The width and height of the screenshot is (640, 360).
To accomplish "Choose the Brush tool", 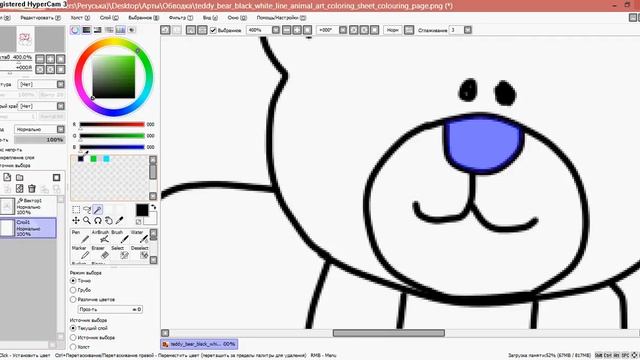I will (x=120, y=236).
